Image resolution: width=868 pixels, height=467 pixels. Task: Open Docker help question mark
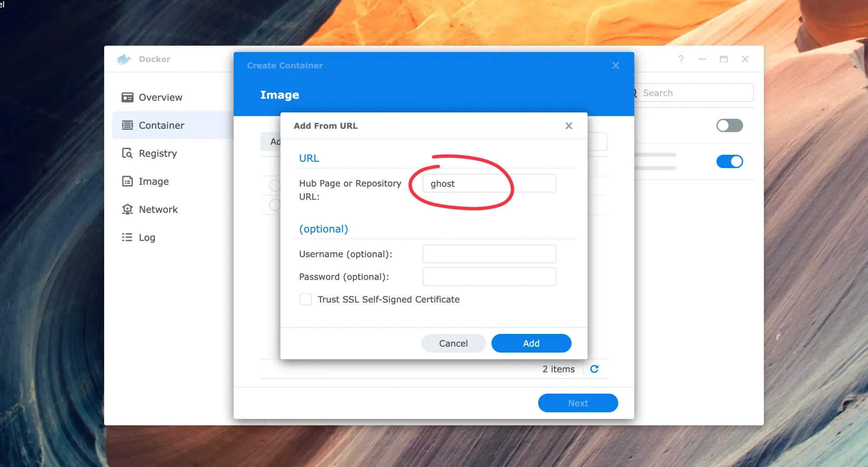click(x=681, y=59)
